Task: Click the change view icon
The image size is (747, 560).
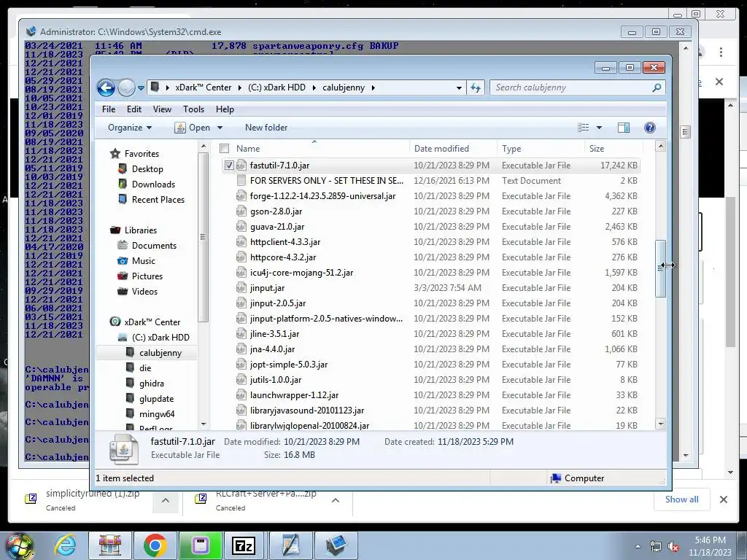Action: point(583,128)
